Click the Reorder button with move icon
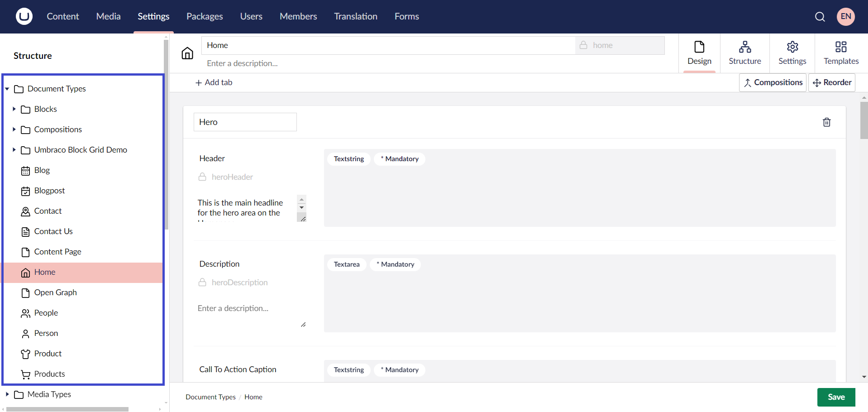 coord(832,82)
